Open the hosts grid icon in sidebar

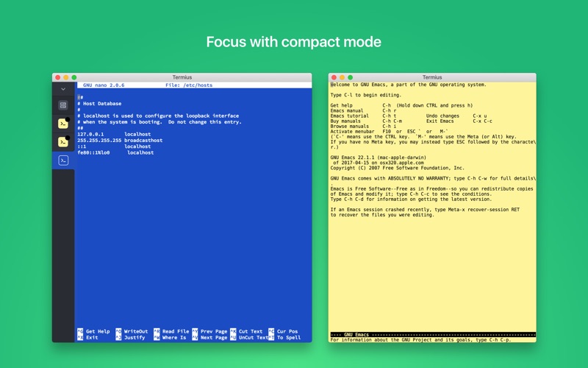click(63, 105)
